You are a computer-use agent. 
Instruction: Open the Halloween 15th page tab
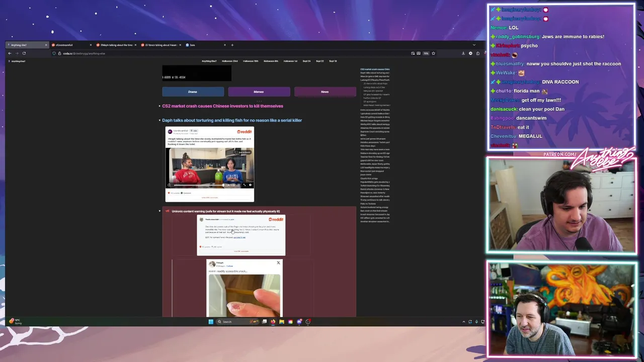coord(251,61)
